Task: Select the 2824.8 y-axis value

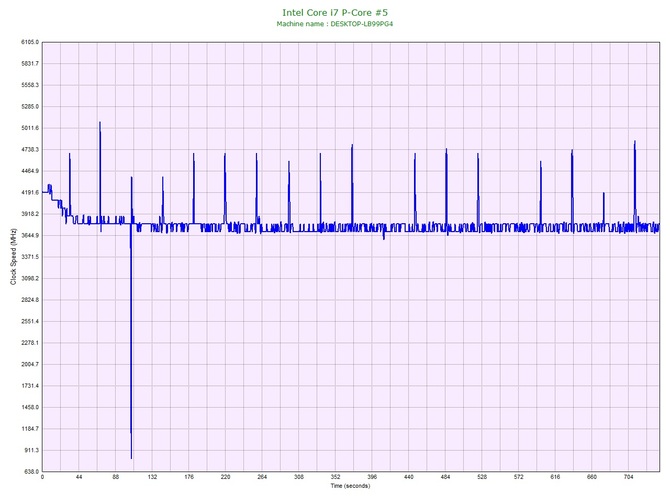Action: click(30, 300)
